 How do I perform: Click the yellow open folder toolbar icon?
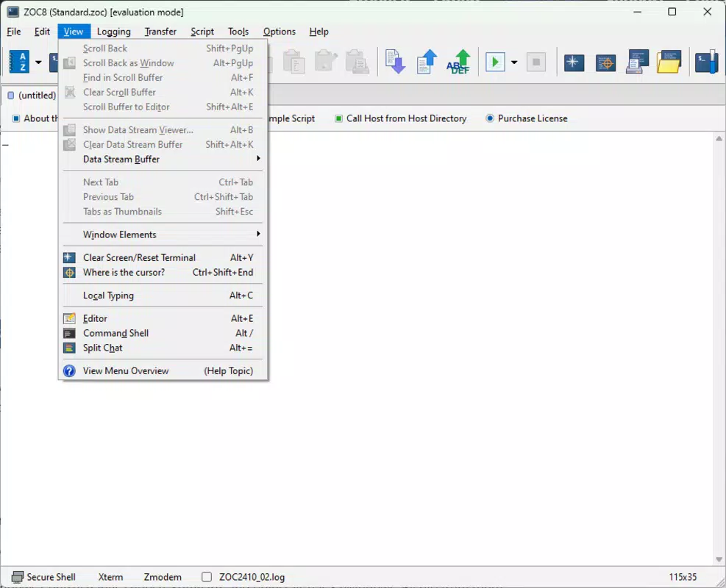pos(669,62)
